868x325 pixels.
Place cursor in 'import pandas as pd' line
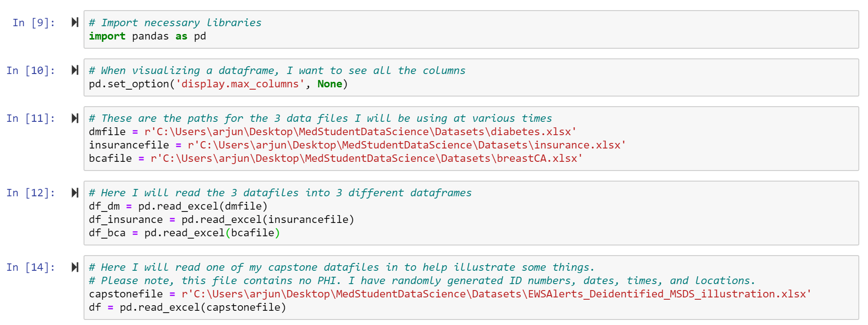coord(147,36)
